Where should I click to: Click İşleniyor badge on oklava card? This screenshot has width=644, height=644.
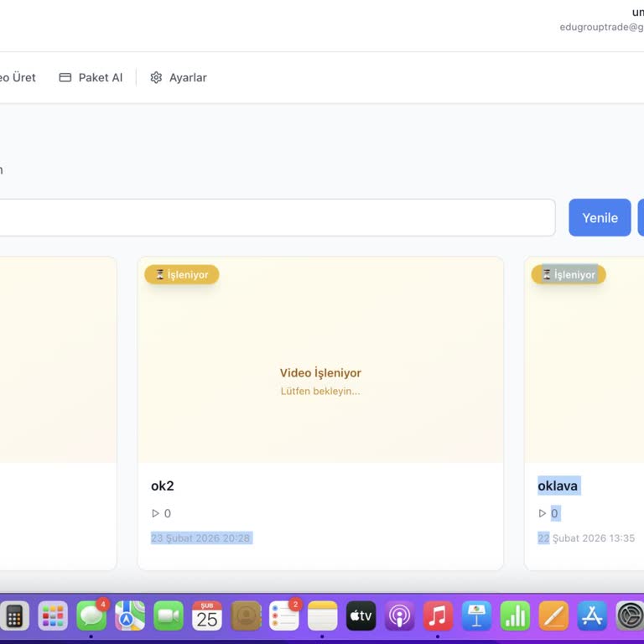(569, 274)
